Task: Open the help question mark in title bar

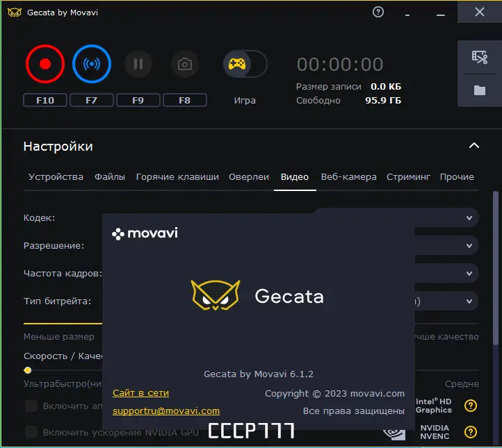Action: point(378,12)
